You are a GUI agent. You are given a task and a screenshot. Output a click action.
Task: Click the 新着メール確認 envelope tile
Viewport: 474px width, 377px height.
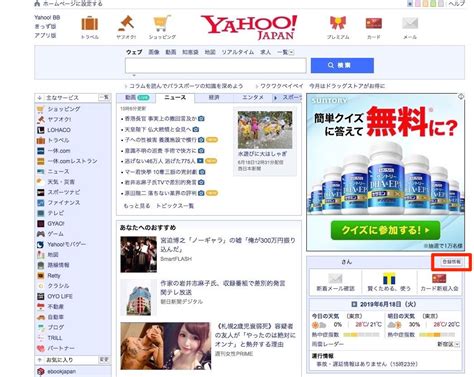pos(335,282)
